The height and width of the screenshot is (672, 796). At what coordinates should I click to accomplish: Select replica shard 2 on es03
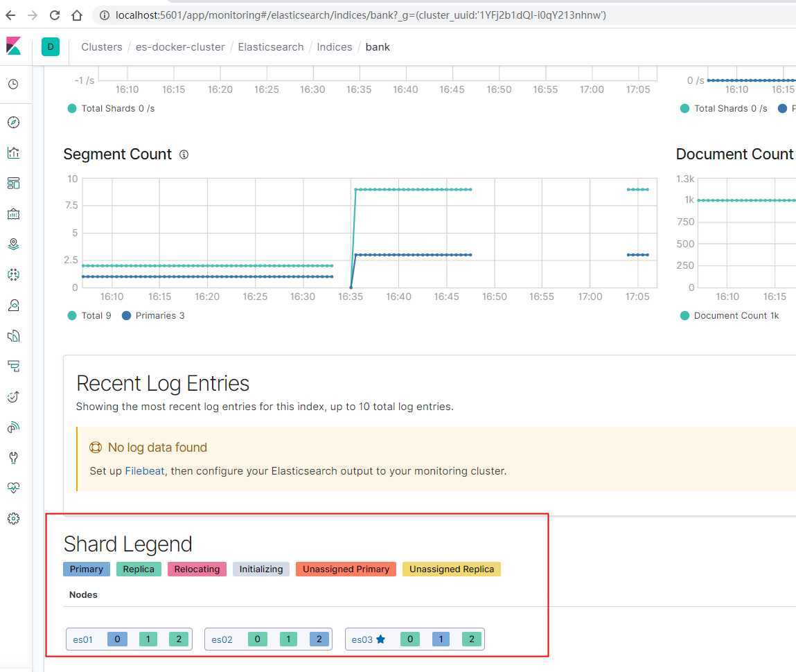pos(472,639)
